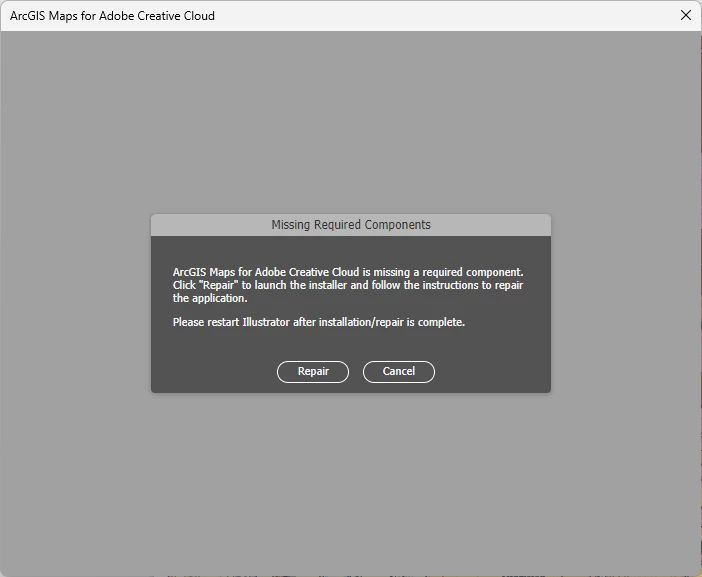Click the Repair button

point(312,372)
